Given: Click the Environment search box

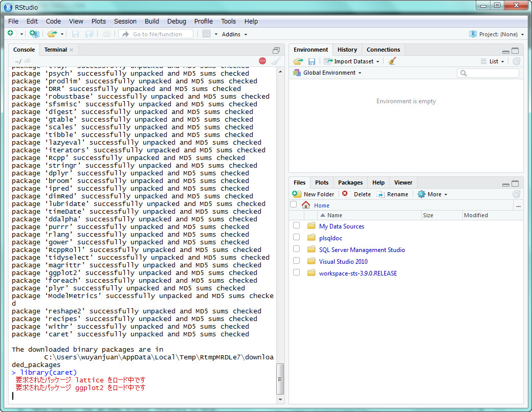Looking at the screenshot, I should click(488, 73).
